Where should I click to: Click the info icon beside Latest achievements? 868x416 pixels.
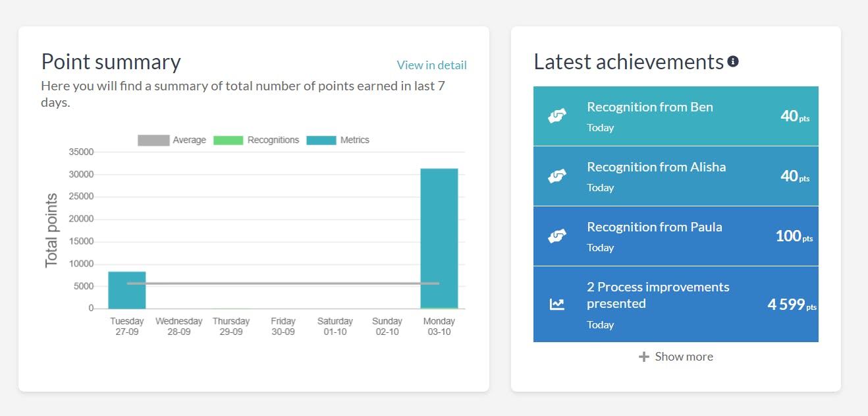(733, 62)
